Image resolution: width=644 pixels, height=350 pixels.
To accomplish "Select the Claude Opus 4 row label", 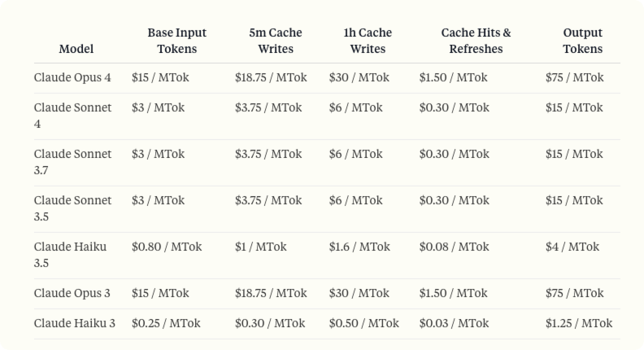I will click(x=72, y=78).
